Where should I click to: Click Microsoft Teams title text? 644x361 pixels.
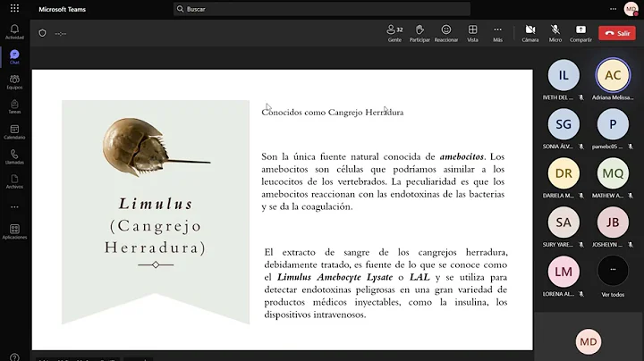62,9
